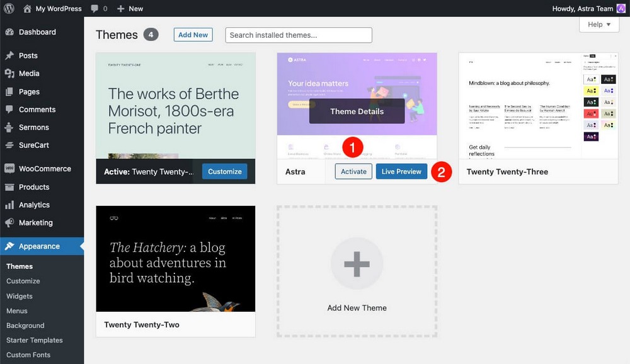The image size is (630, 364).
Task: Open the Menus submenu link
Action: 17,311
